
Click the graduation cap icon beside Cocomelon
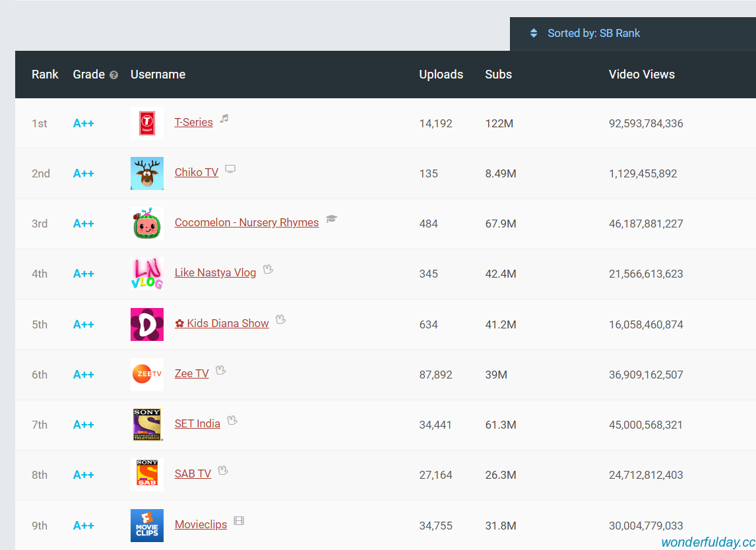click(331, 219)
